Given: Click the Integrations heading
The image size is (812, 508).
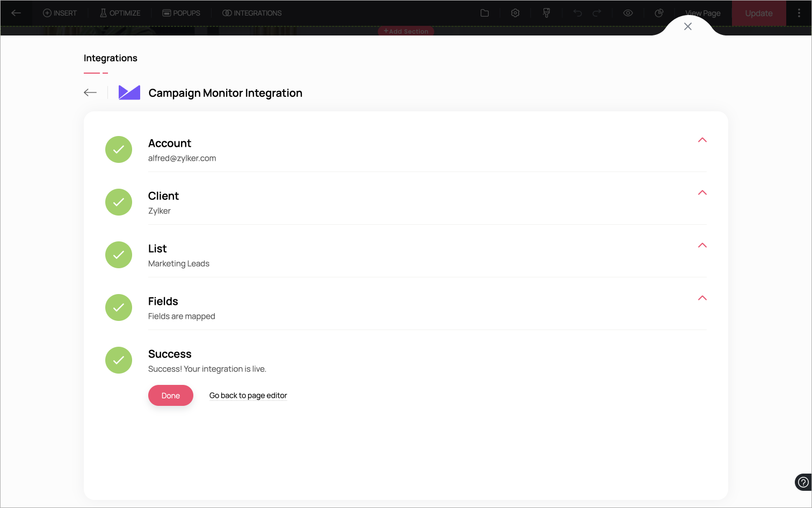Looking at the screenshot, I should (111, 58).
